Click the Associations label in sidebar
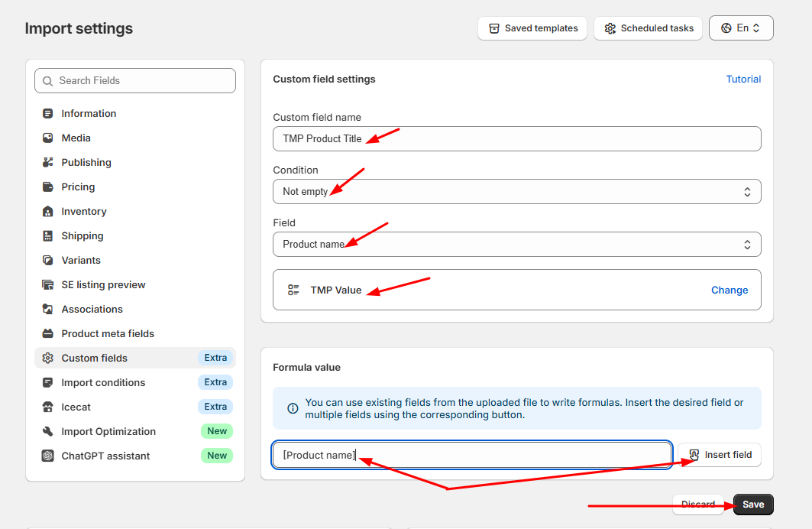Screen dimensions: 812x529 [92, 310]
